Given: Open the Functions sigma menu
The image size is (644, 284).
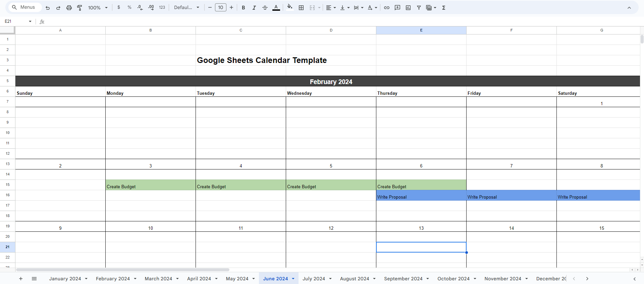Looking at the screenshot, I should [444, 7].
